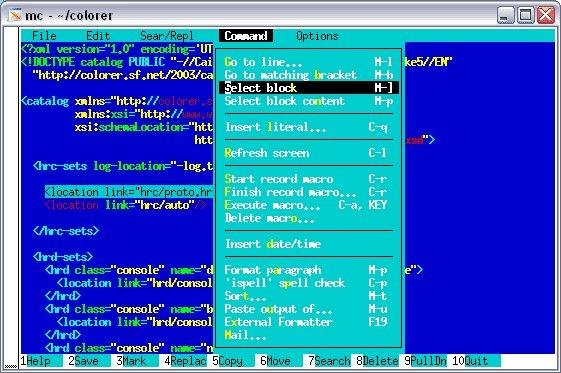Minimize the mc window
The image size is (561, 373).
tap(505, 15)
